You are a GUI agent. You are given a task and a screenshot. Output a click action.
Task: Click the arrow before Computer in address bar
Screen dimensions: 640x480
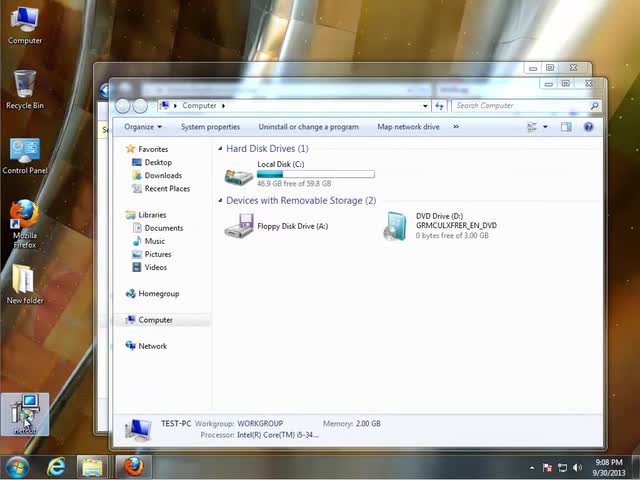pos(175,106)
